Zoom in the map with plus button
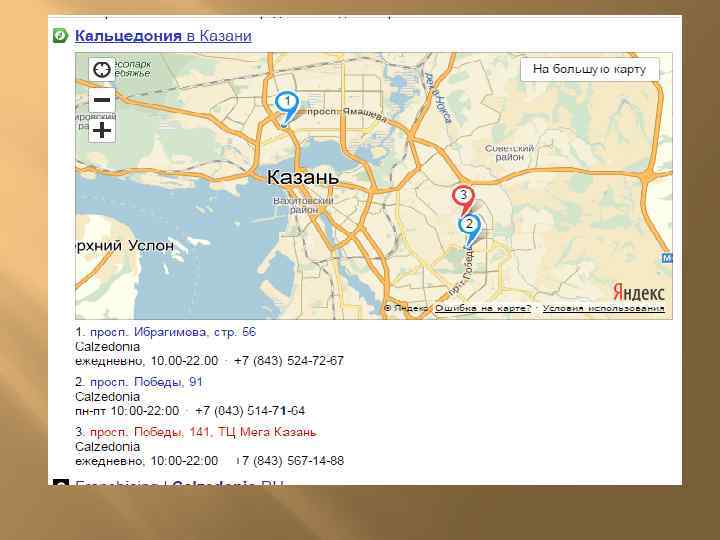The image size is (720, 540). tap(101, 131)
